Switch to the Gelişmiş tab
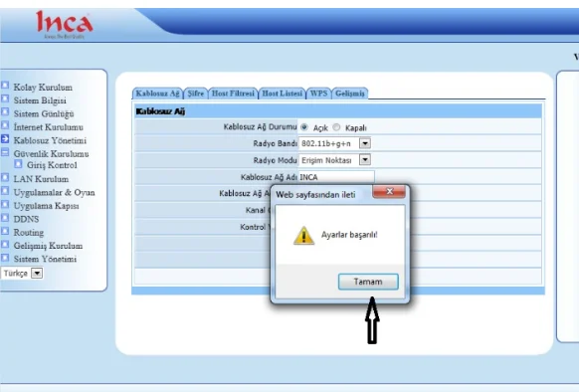The width and height of the screenshot is (579, 392). pos(350,94)
